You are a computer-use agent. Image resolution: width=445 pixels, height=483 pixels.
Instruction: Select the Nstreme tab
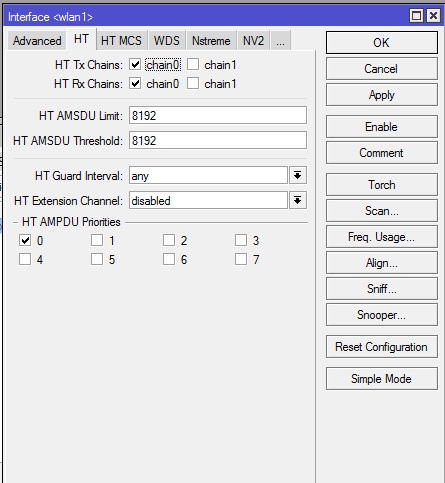[x=211, y=41]
